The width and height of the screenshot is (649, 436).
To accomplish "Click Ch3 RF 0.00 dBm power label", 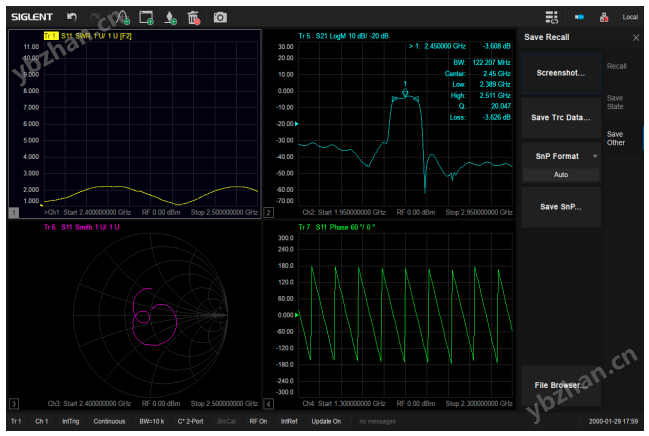I will click(x=161, y=403).
